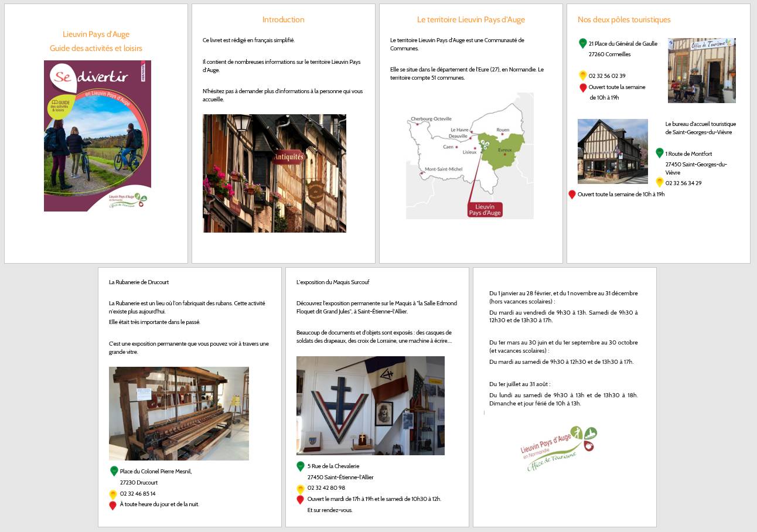Click the red icon beside the Maquis Surcouf opening hours

[x=301, y=500]
